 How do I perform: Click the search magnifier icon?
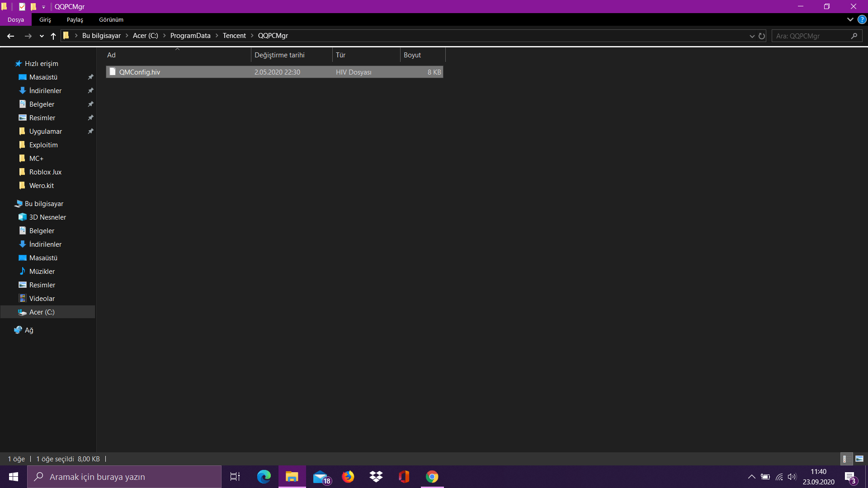point(854,36)
